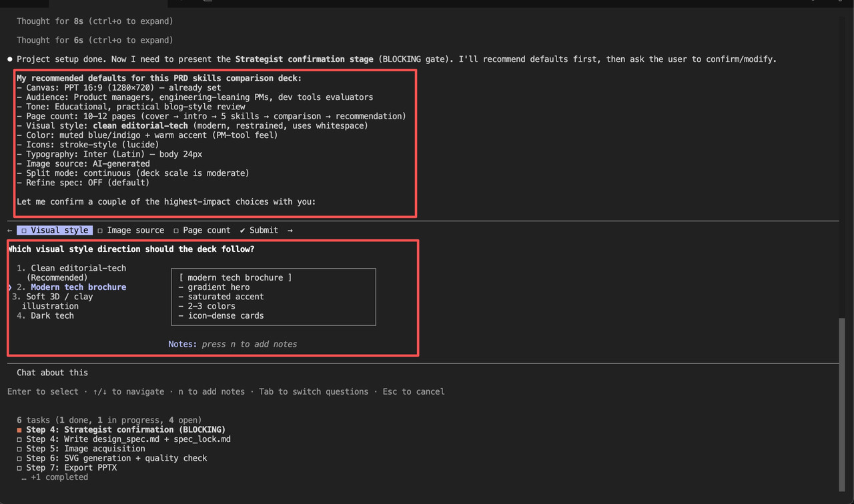Screen dimensions: 854x504
Task: Tick the "Step 7: Export PPTX" task
Action: pos(67,467)
